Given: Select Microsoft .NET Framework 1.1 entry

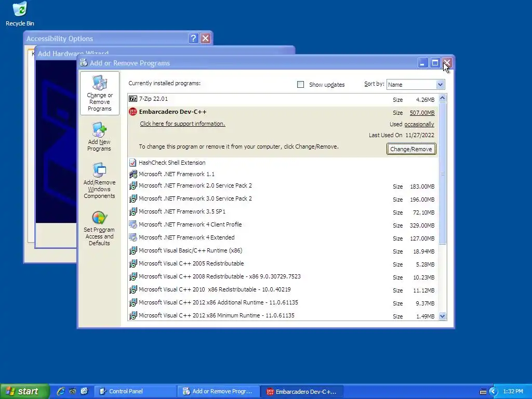Looking at the screenshot, I should click(283, 175).
